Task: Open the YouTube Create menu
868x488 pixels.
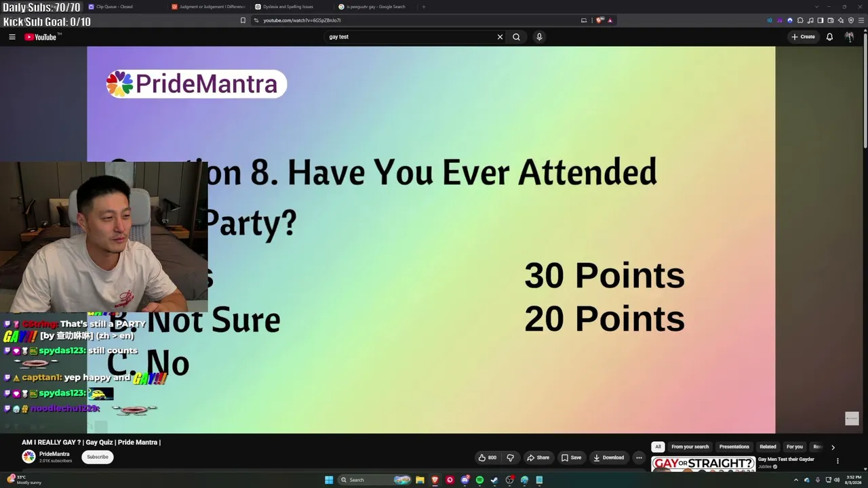Action: tap(803, 37)
